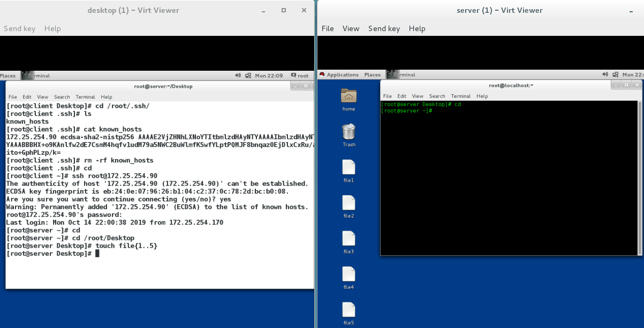644x328 pixels.
Task: Open Terminal menu in root@localhost terminal
Action: click(461, 96)
